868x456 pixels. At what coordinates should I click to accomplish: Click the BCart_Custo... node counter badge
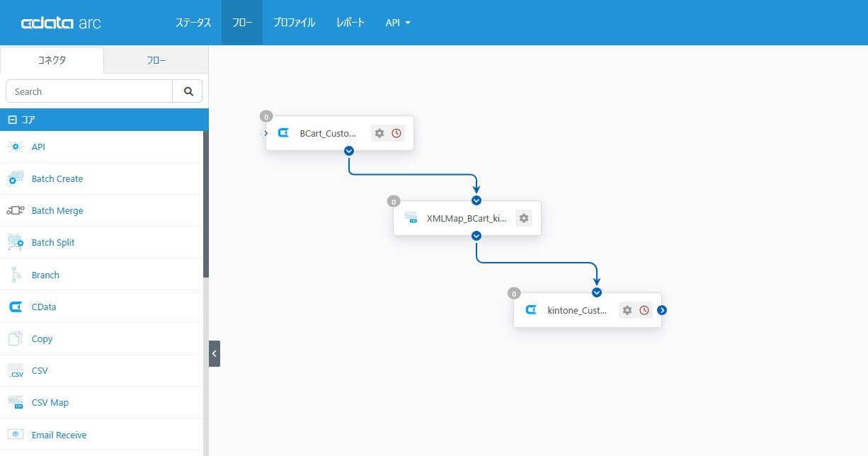266,117
